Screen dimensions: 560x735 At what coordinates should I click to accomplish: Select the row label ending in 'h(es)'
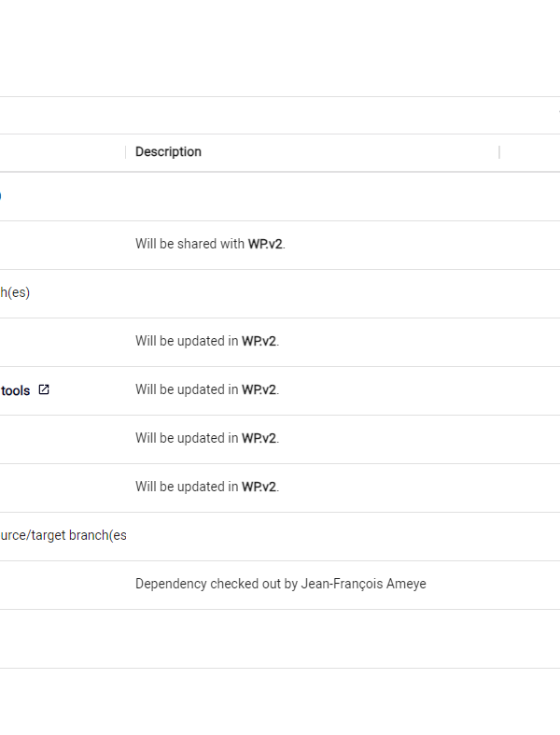(15, 293)
